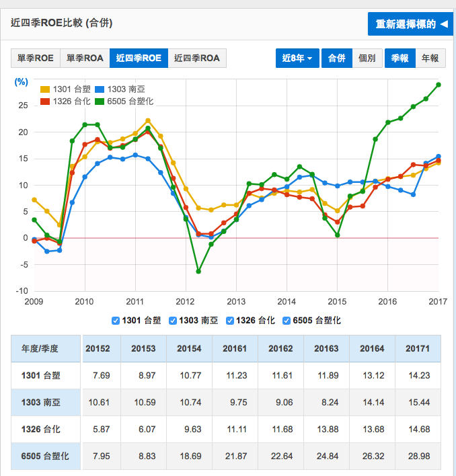
Task: Disable the 1326 台化 series checkbox
Action: (230, 321)
